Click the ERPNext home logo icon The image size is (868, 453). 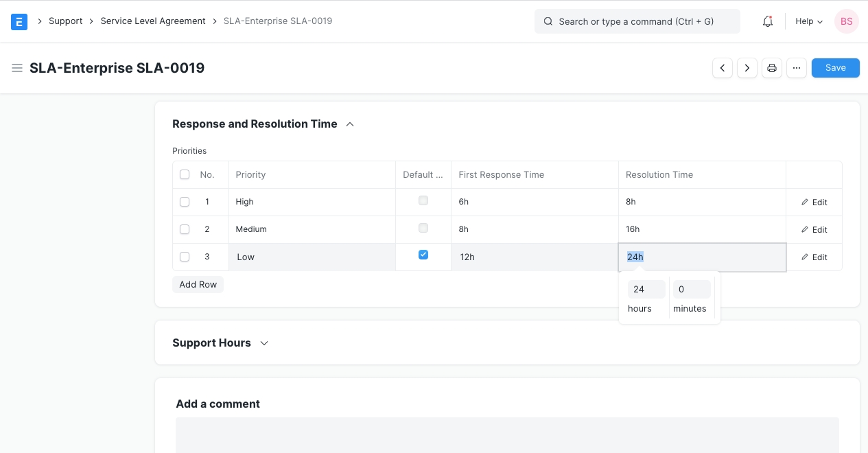(19, 21)
